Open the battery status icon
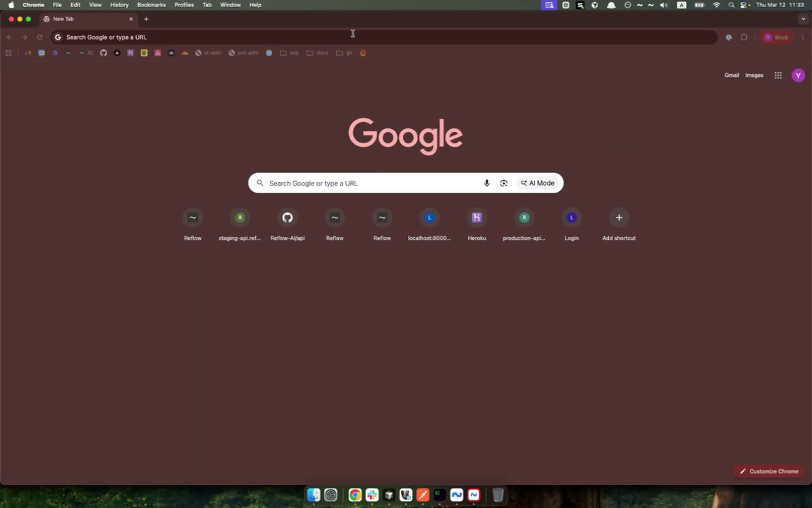The width and height of the screenshot is (812, 508). 700,5
